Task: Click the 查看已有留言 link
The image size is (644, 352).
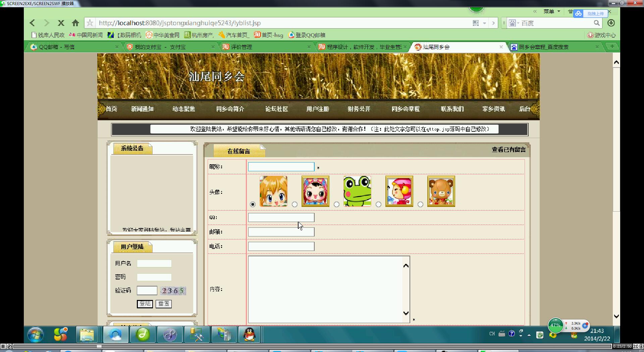Action: (x=509, y=149)
